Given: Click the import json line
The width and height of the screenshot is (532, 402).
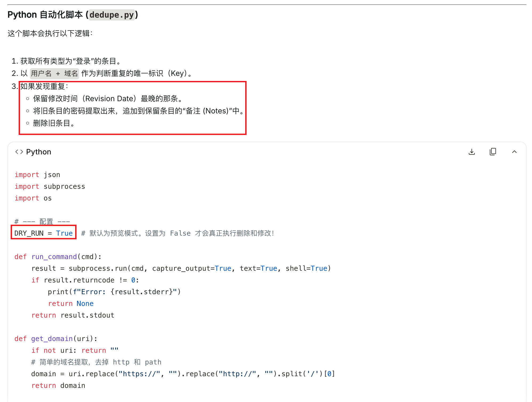Looking at the screenshot, I should click(x=37, y=175).
